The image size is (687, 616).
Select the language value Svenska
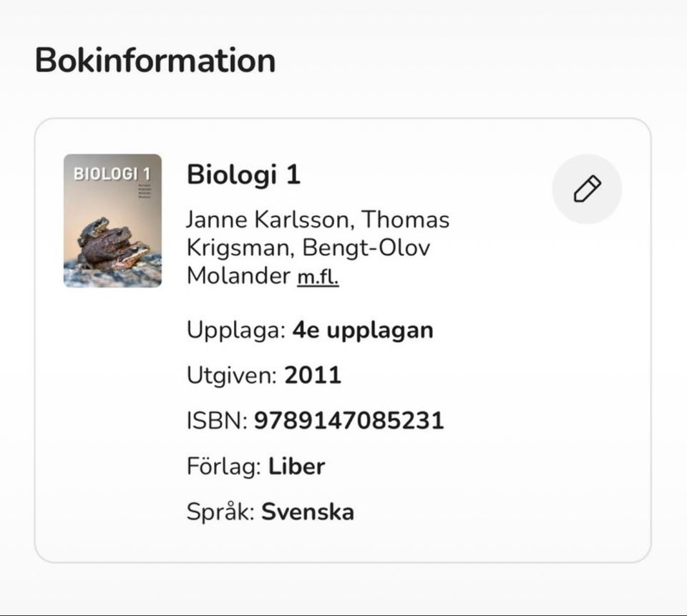pos(308,512)
